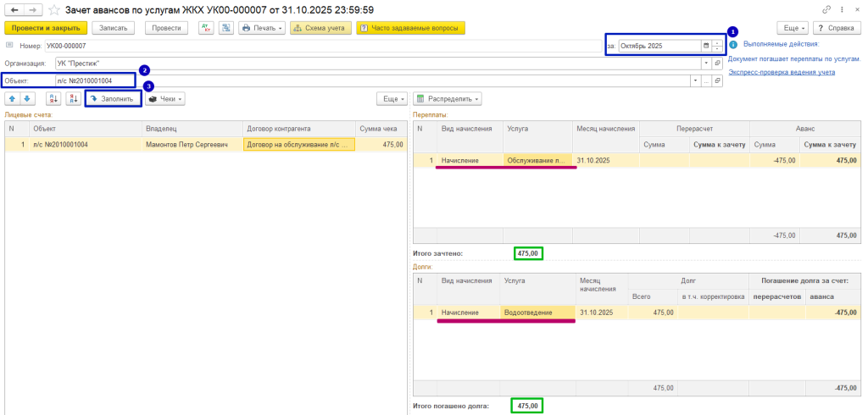
Task: Open the Печать dropdown menu
Action: pyautogui.click(x=262, y=28)
